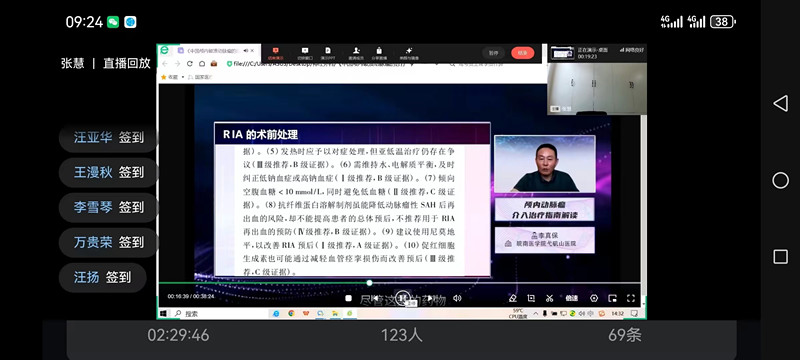The image size is (800, 360).
Task: Click the volume speaker icon in player
Action: pos(457,298)
